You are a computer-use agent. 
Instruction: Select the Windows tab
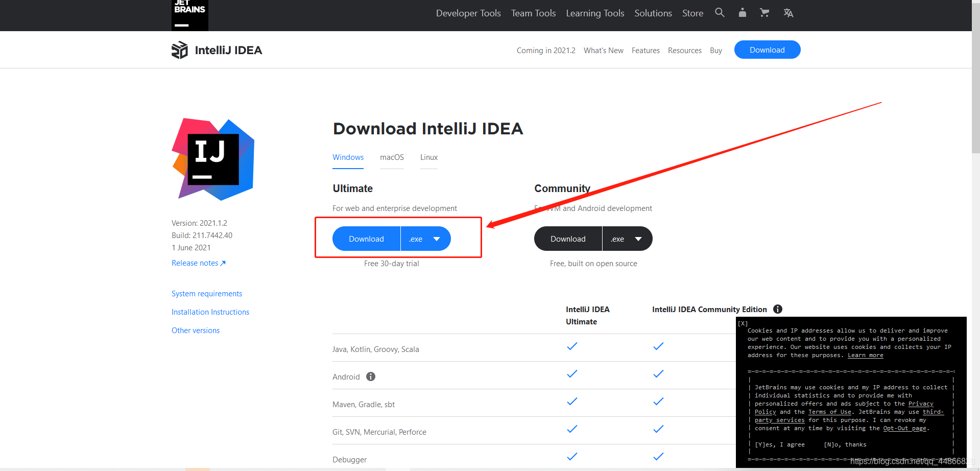tap(348, 157)
